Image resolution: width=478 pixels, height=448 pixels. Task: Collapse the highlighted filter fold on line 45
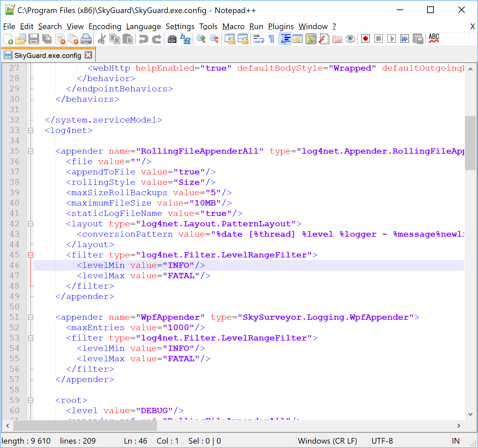tap(30, 255)
